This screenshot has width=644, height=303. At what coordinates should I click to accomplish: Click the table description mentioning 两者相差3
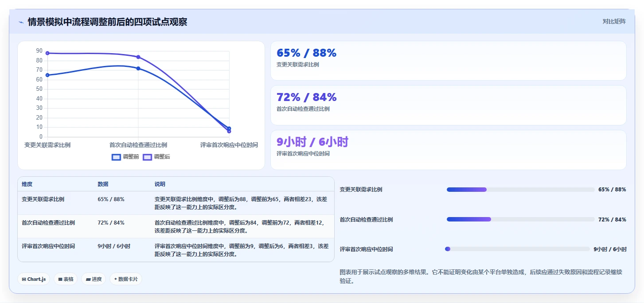tap(241, 250)
